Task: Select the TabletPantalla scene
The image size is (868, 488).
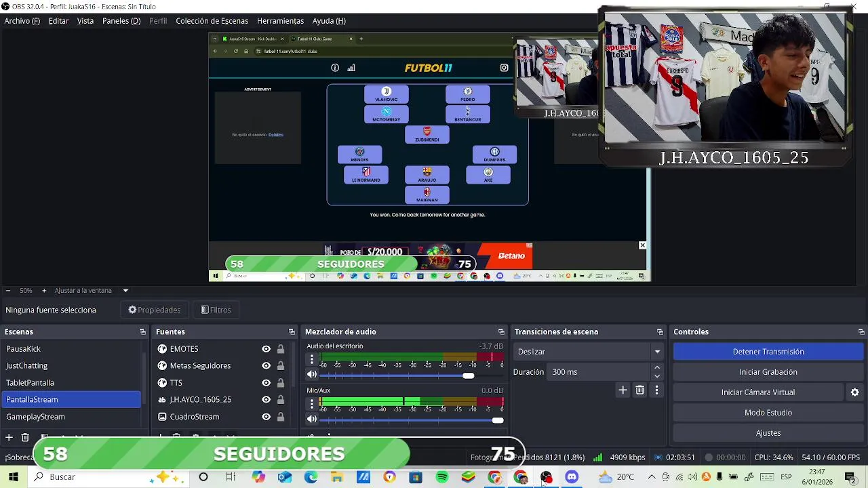Action: pos(71,383)
